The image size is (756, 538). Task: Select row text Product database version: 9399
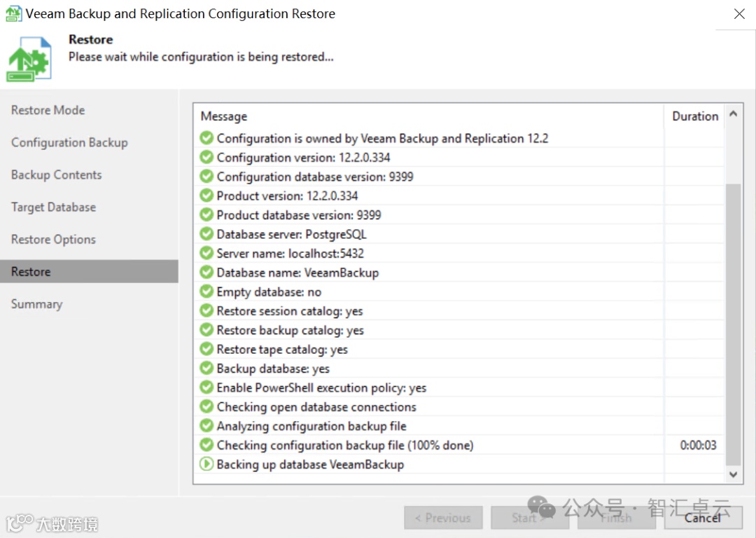(x=299, y=215)
